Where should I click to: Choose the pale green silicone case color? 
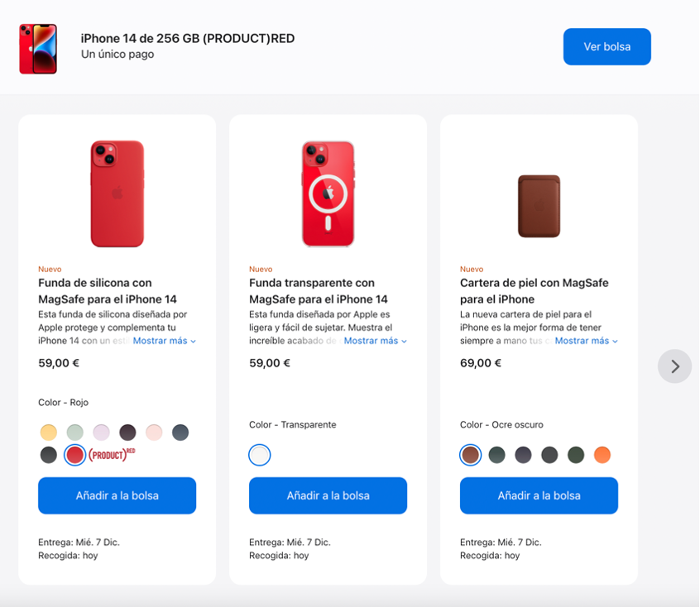pyautogui.click(x=75, y=432)
